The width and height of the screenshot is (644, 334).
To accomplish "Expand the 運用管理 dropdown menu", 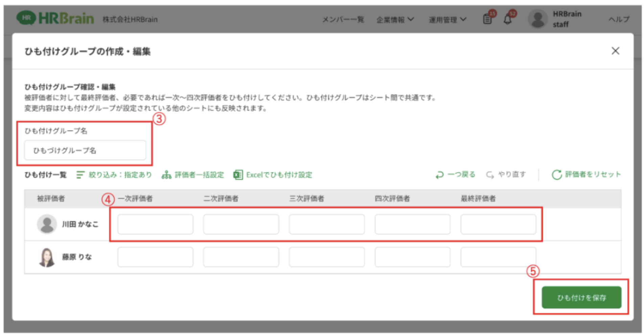I will pyautogui.click(x=447, y=20).
